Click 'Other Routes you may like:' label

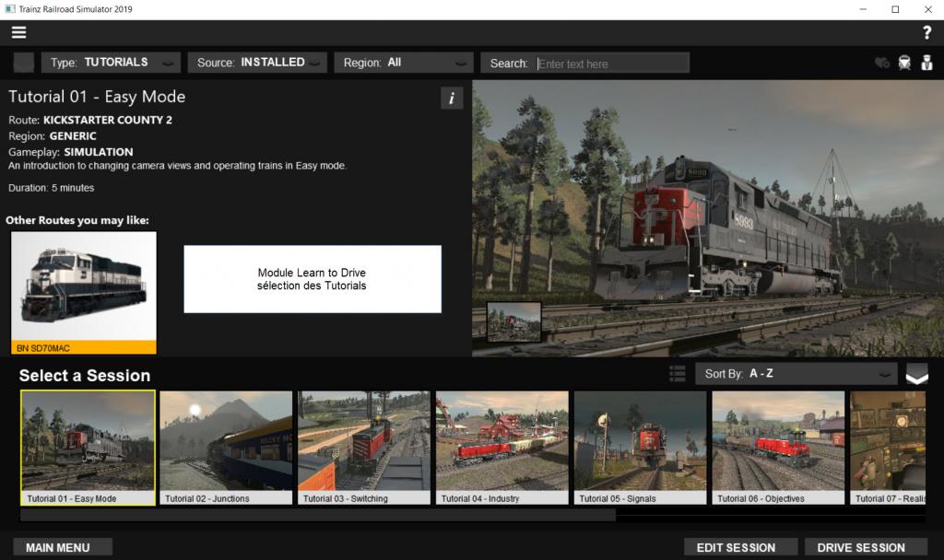click(77, 220)
